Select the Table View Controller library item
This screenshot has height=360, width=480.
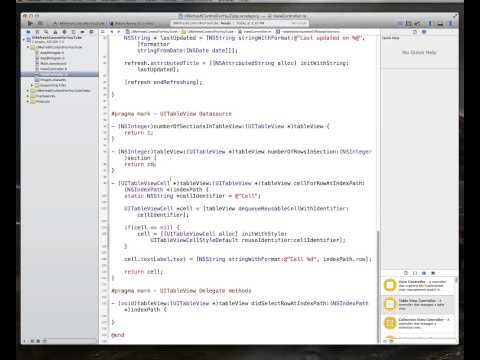coord(418,304)
